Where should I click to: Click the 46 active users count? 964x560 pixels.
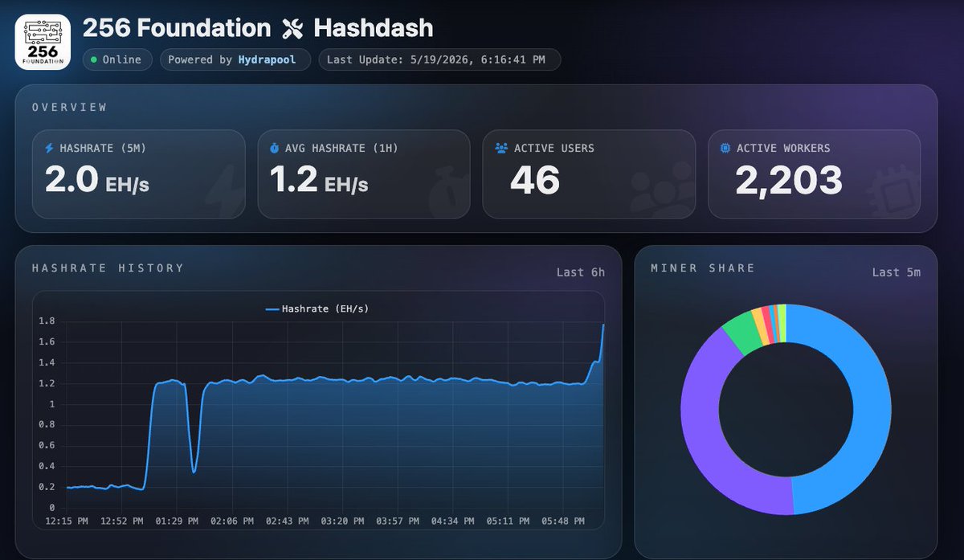pyautogui.click(x=535, y=181)
